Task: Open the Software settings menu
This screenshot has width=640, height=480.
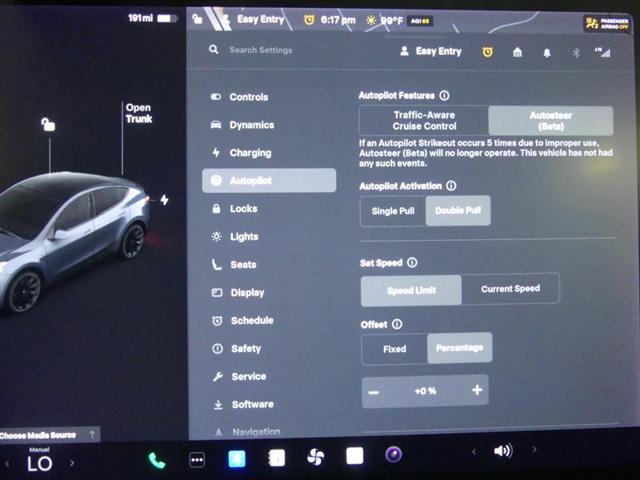Action: point(269,404)
